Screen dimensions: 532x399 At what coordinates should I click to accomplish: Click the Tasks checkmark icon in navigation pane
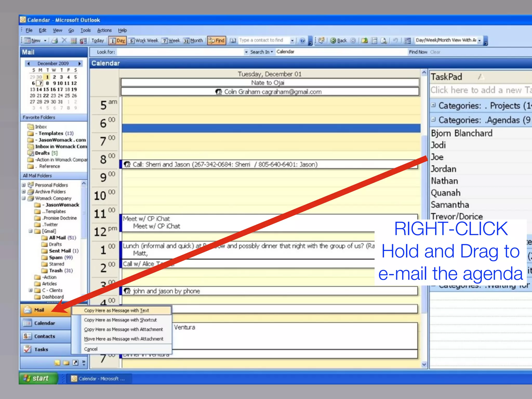[x=27, y=349]
